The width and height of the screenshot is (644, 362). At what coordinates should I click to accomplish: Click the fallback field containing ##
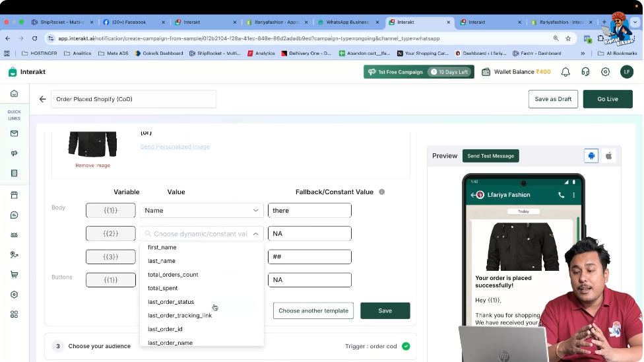pyautogui.click(x=309, y=257)
